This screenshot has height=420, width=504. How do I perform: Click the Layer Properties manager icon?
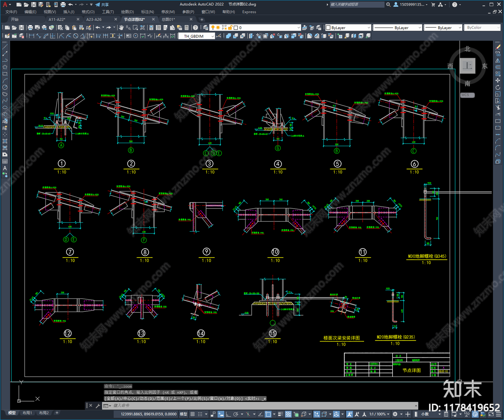206,28
